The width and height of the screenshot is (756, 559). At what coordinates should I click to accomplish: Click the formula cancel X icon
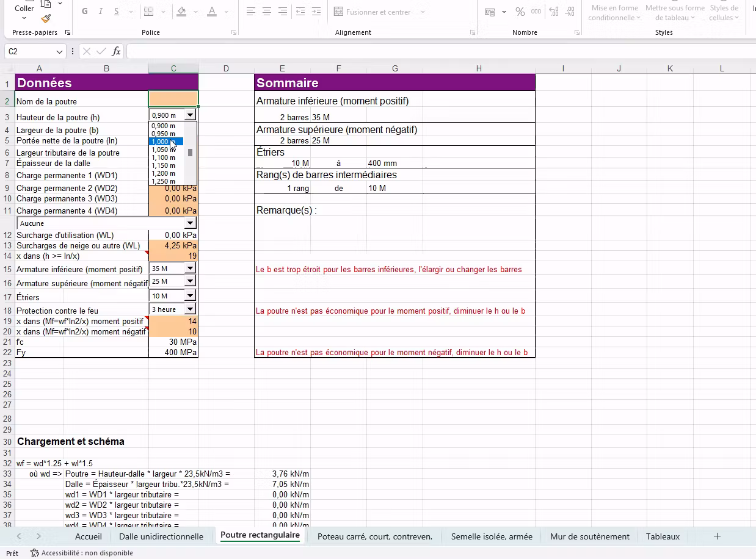[x=87, y=52]
